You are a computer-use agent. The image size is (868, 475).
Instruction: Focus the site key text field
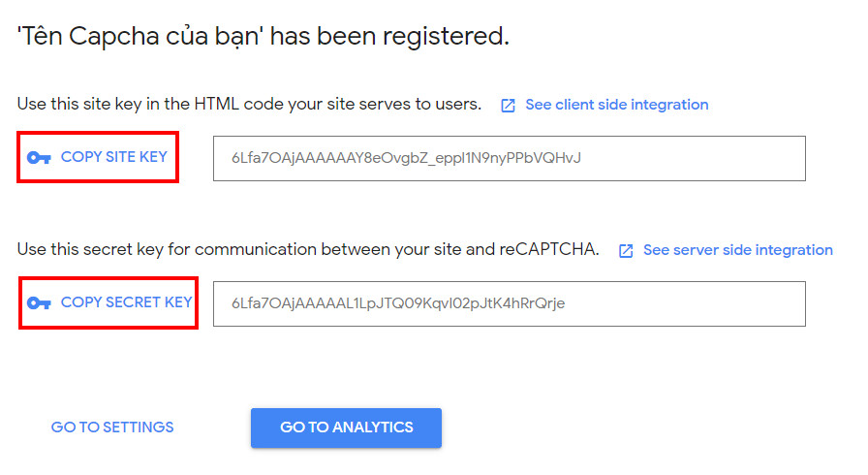point(509,158)
